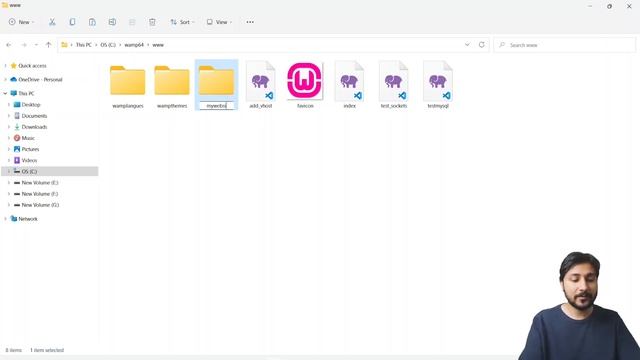Click the Cut scissors icon
This screenshot has height=360, width=640.
[52, 22]
